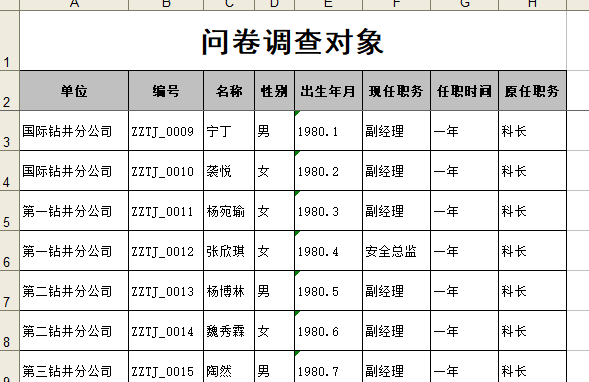Click cell with name 杨宛瑜
Viewport: 589px width, 382px height.
(x=229, y=211)
